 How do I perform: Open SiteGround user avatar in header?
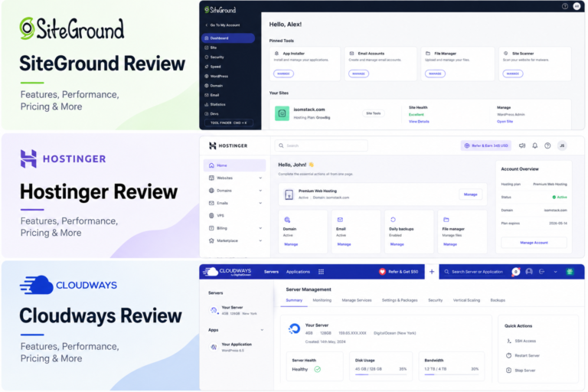pos(577,6)
